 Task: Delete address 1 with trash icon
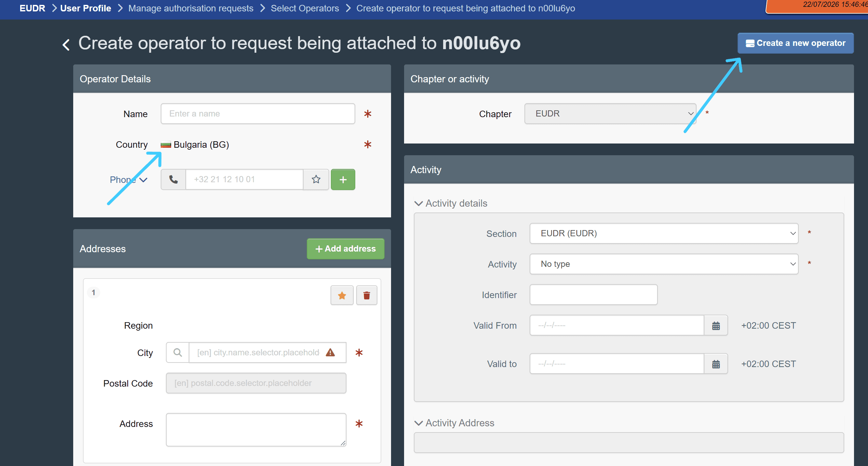[x=367, y=295]
